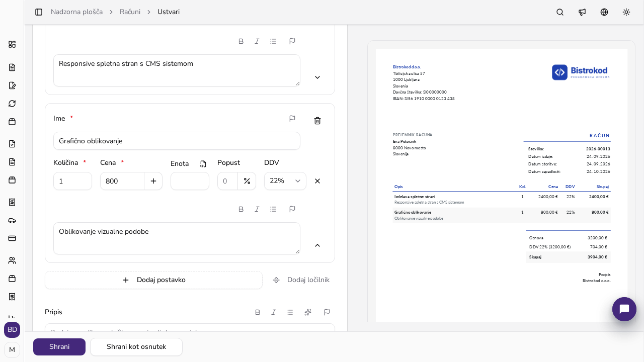644x362 pixels.
Task: Click the Ustvari breadcrumb
Action: tap(169, 12)
